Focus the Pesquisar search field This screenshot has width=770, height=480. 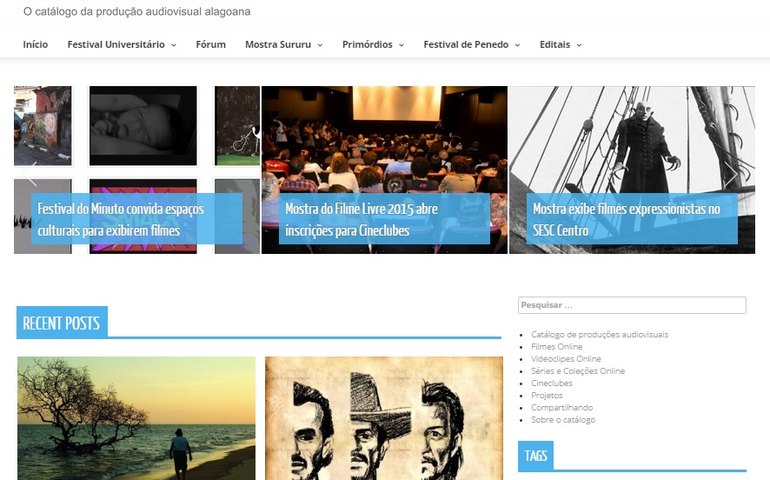pyautogui.click(x=632, y=305)
